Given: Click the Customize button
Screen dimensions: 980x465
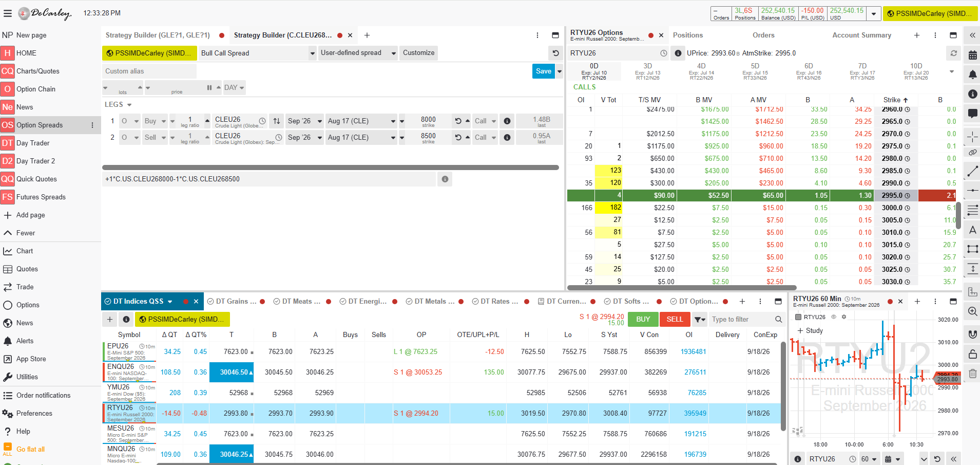Looking at the screenshot, I should coord(419,53).
